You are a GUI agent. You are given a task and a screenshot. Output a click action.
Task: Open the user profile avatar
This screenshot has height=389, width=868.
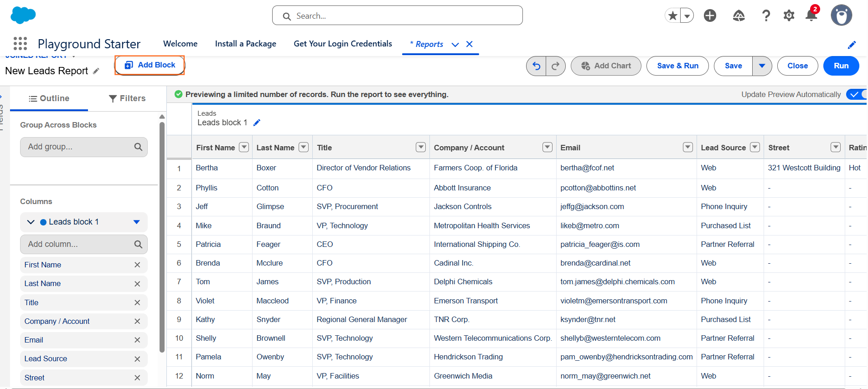click(x=842, y=15)
